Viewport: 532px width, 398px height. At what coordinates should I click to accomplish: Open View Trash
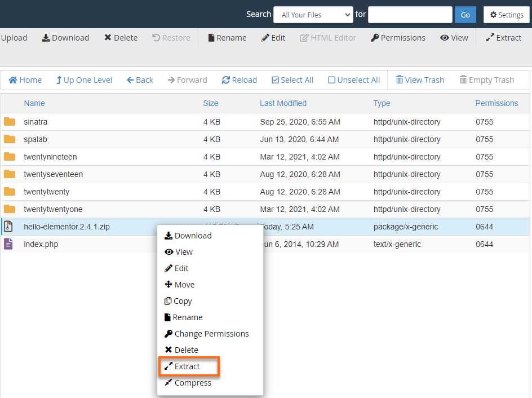click(x=420, y=80)
